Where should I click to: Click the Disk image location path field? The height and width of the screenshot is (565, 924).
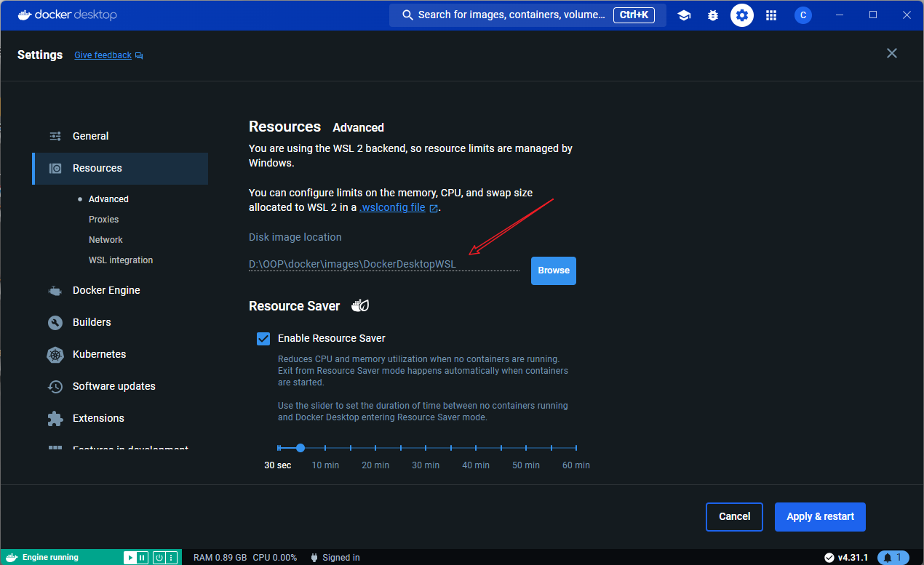[384, 264]
